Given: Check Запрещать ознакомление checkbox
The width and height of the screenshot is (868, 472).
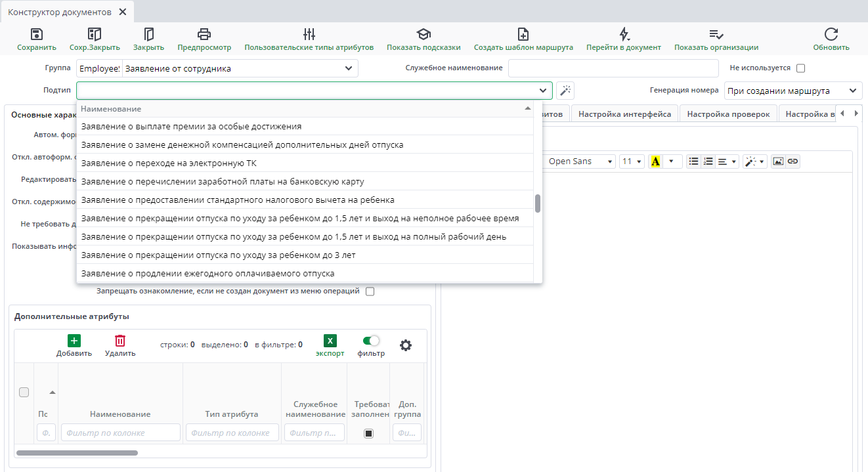Looking at the screenshot, I should click(x=370, y=291).
